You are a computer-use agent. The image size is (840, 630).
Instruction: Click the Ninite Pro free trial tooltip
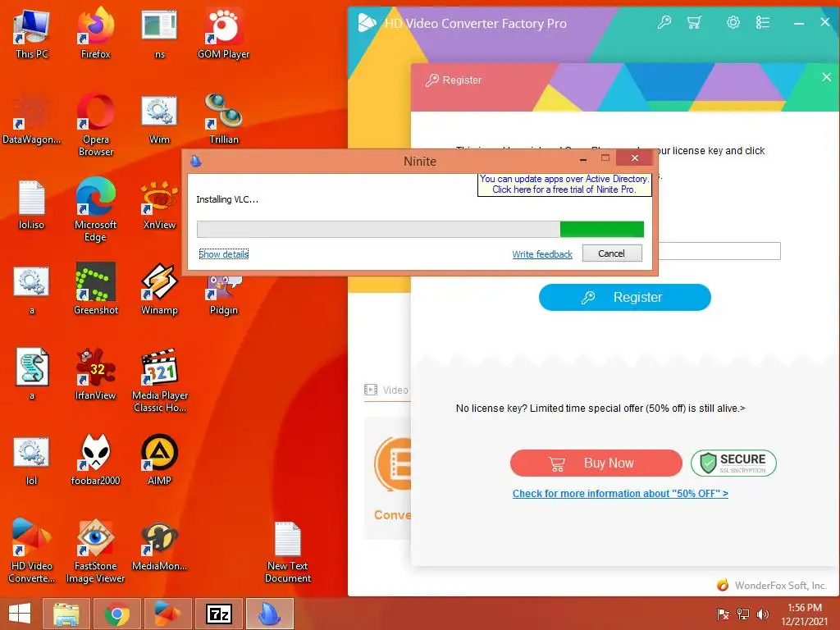[x=564, y=185]
